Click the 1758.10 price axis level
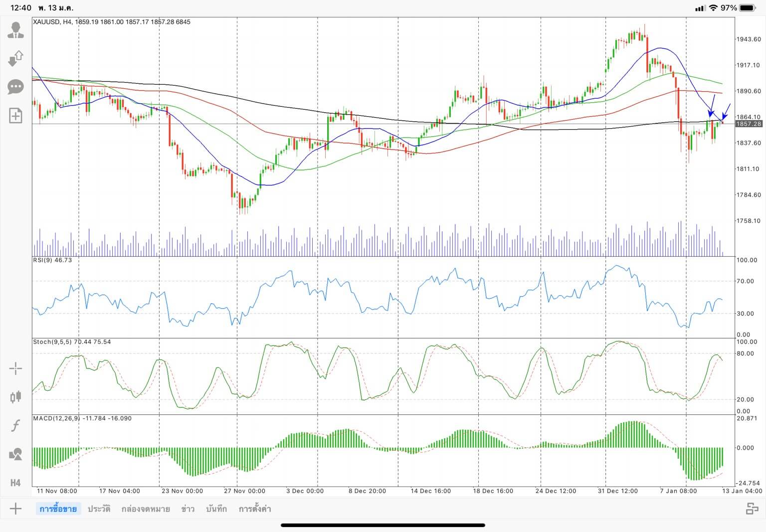Screen dimensions: 766x532 [x=749, y=221]
